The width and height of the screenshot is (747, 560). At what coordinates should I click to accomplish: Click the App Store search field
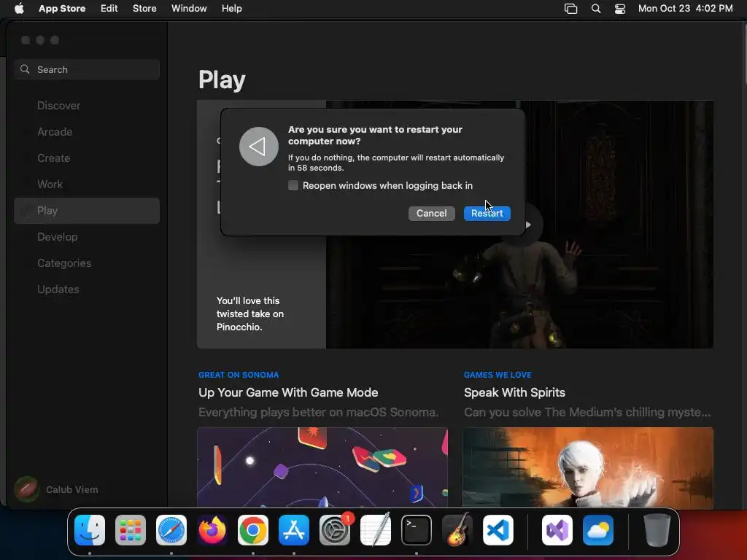pyautogui.click(x=87, y=69)
